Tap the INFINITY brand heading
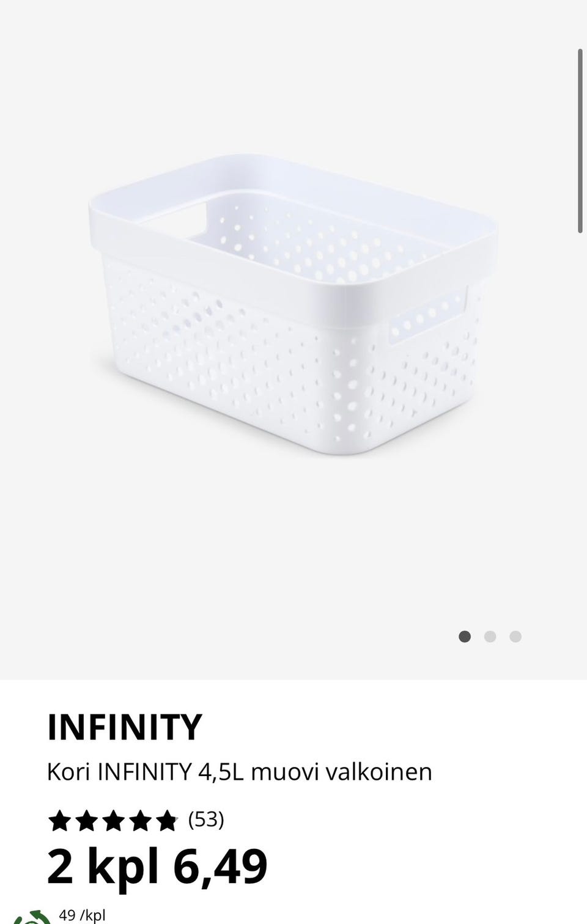 pyautogui.click(x=124, y=727)
